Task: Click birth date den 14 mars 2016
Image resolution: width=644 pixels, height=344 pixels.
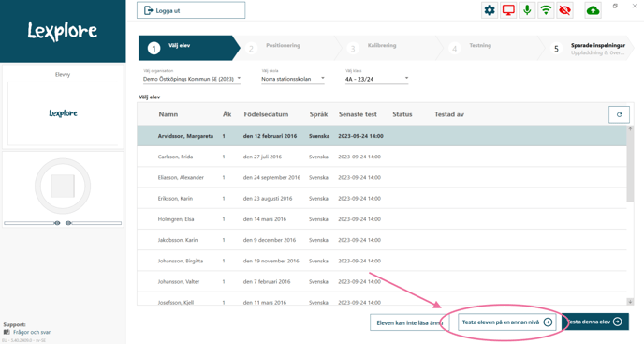Action: point(265,219)
